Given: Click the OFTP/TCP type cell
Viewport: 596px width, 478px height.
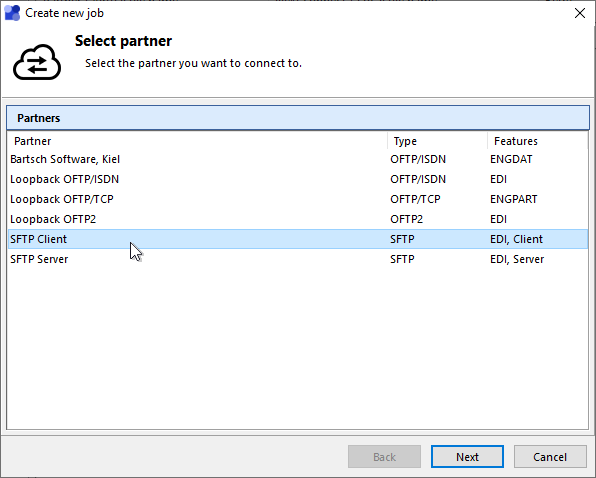Looking at the screenshot, I should 415,199.
